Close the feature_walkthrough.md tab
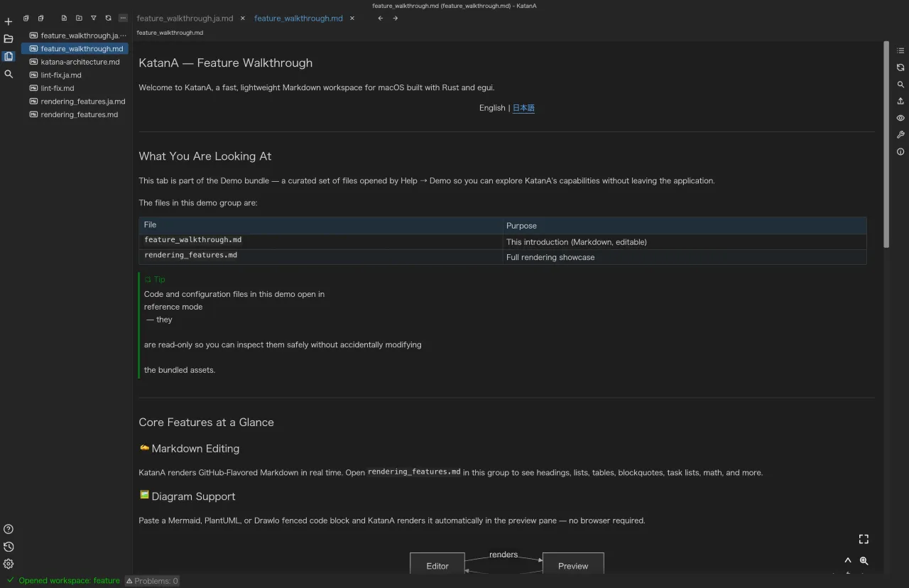Image resolution: width=909 pixels, height=588 pixels. coord(352,18)
